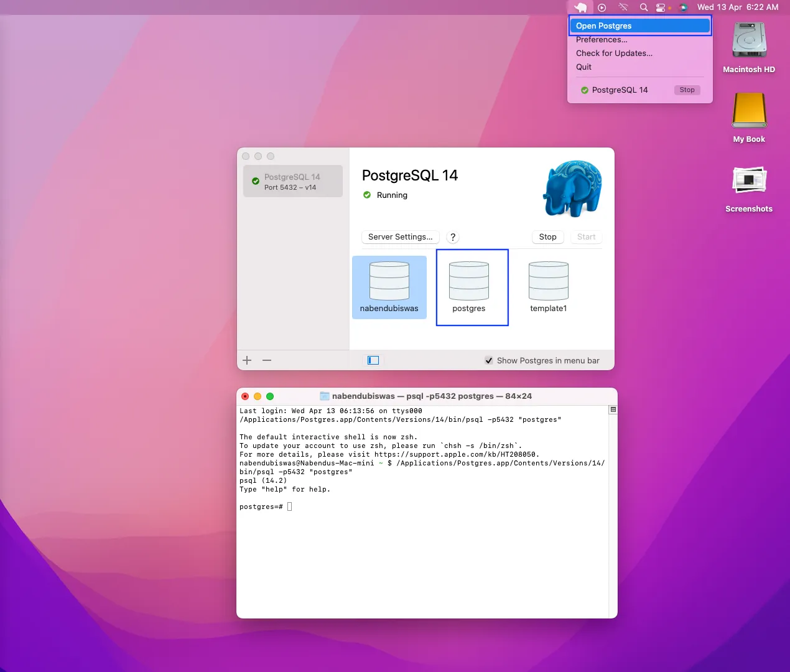Screen dimensions: 790x672
Task: Stop the server in the Postgres window
Action: click(547, 236)
